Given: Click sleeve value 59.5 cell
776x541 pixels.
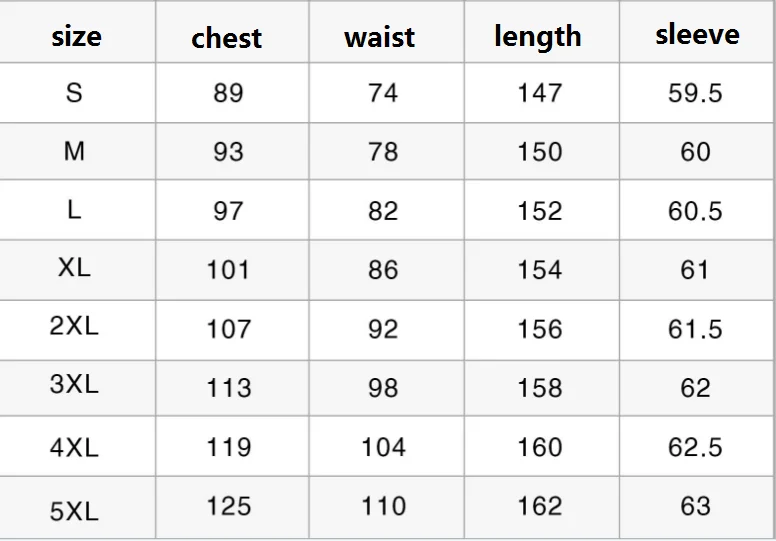Looking at the screenshot, I should pyautogui.click(x=695, y=93).
